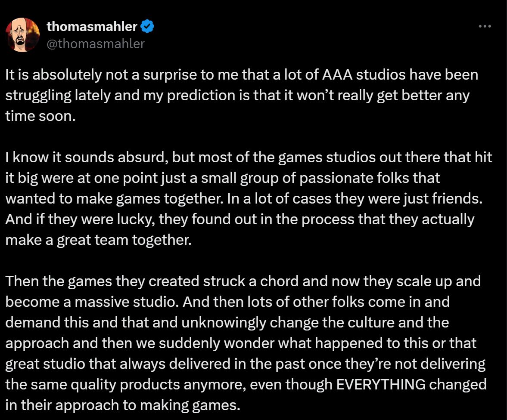Click "in their approach to making games." line

click(123, 405)
